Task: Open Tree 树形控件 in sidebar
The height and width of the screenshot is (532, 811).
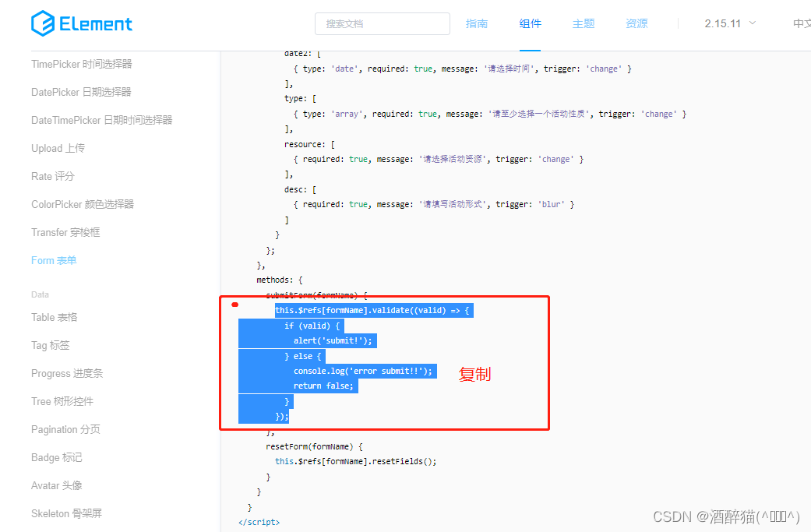Action: pos(62,401)
